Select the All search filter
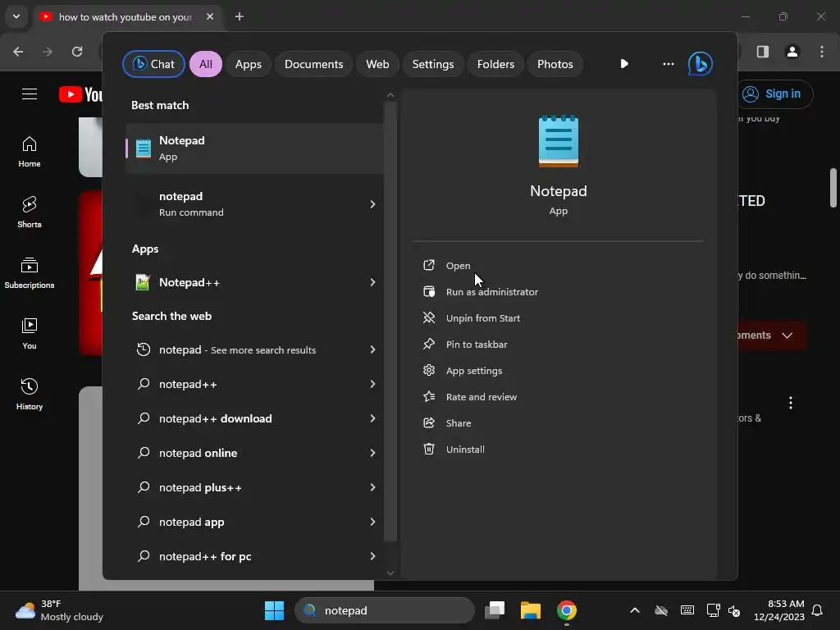The height and width of the screenshot is (630, 840). pyautogui.click(x=206, y=64)
